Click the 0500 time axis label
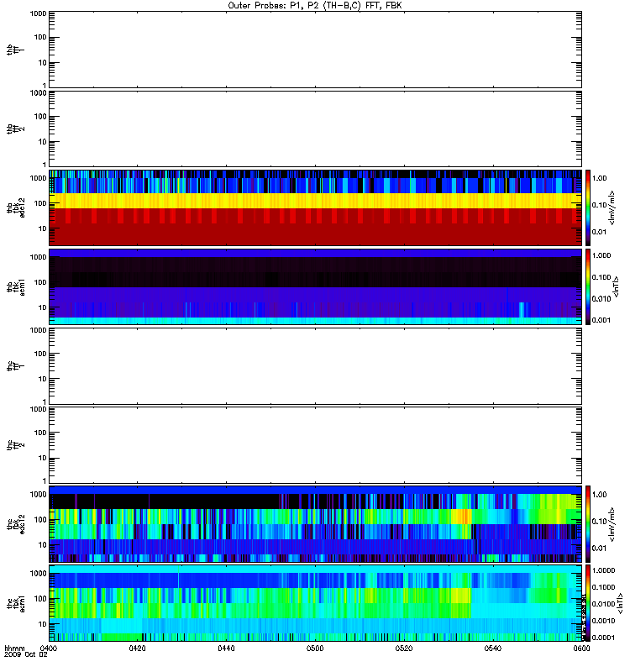Screen dimensions: 630x672 point(315,648)
